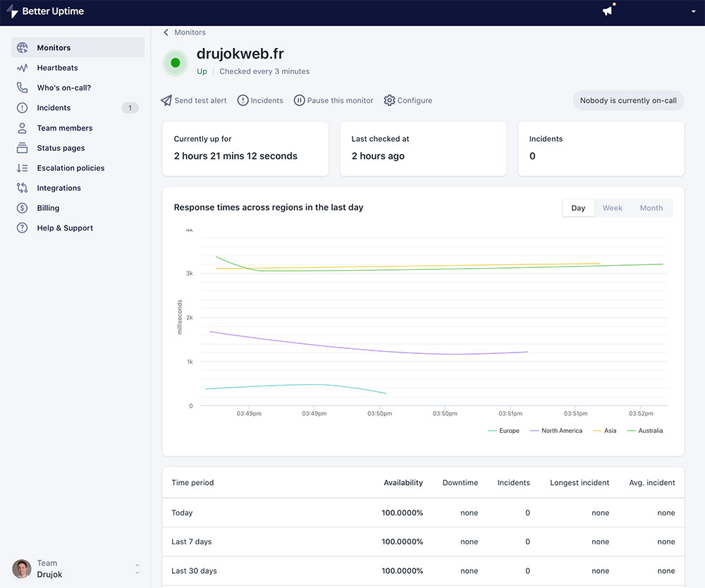Click the Drujok team avatar photo

pos(22,569)
